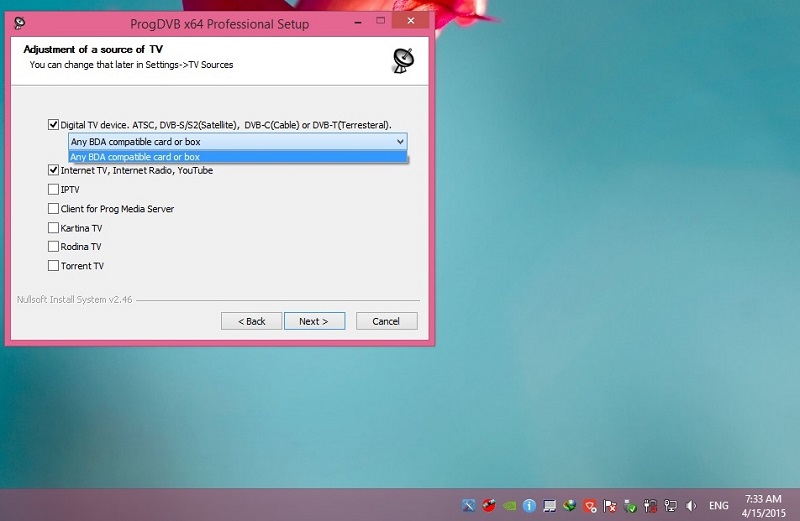Open the blue information tray icon
800x521 pixels.
pyautogui.click(x=530, y=505)
